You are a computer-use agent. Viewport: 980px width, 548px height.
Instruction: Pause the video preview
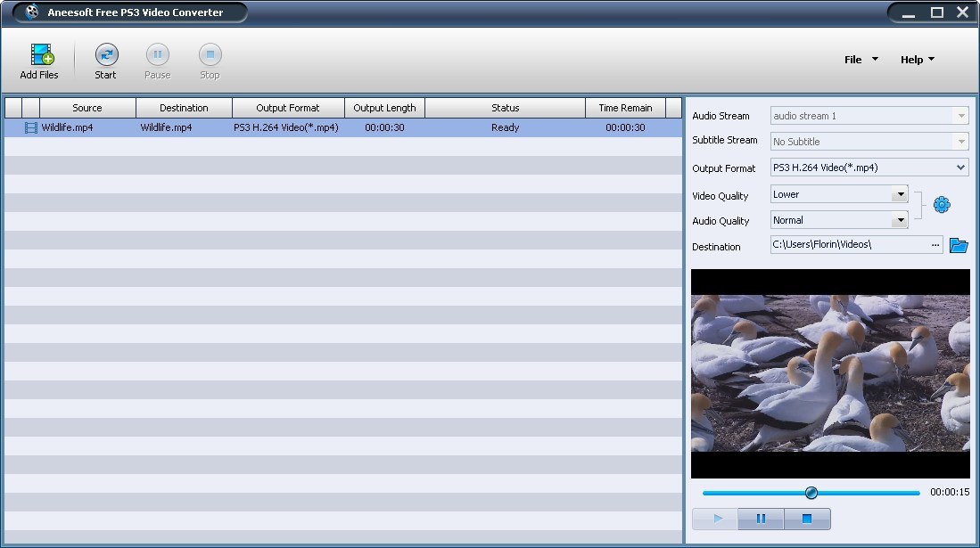(x=761, y=519)
